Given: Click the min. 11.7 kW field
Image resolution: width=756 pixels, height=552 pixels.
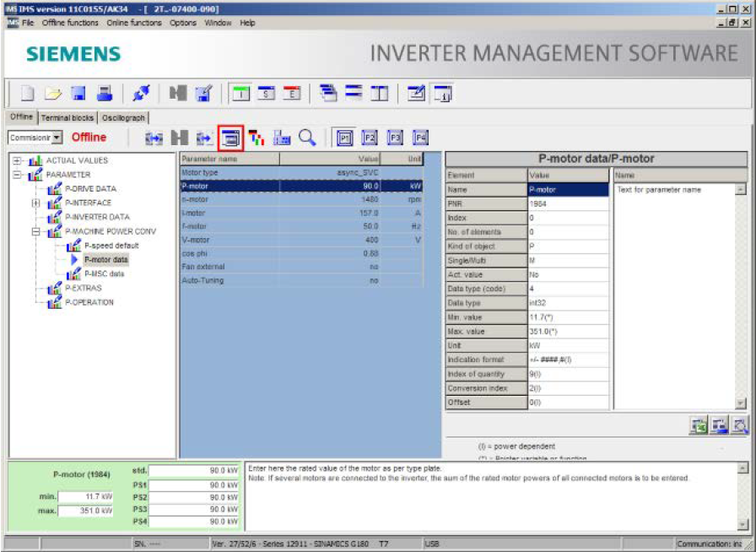Looking at the screenshot, I should [x=86, y=496].
